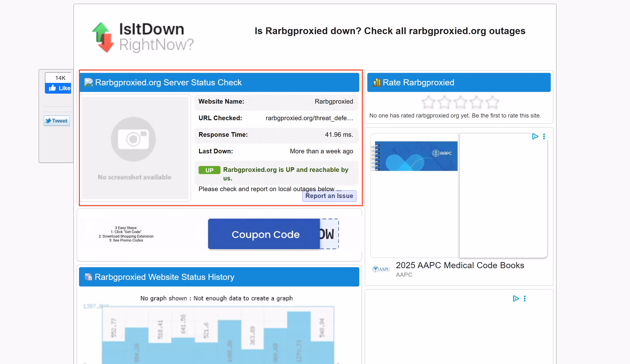
Task: Click the icon next to Website Status History title
Action: 88,276
